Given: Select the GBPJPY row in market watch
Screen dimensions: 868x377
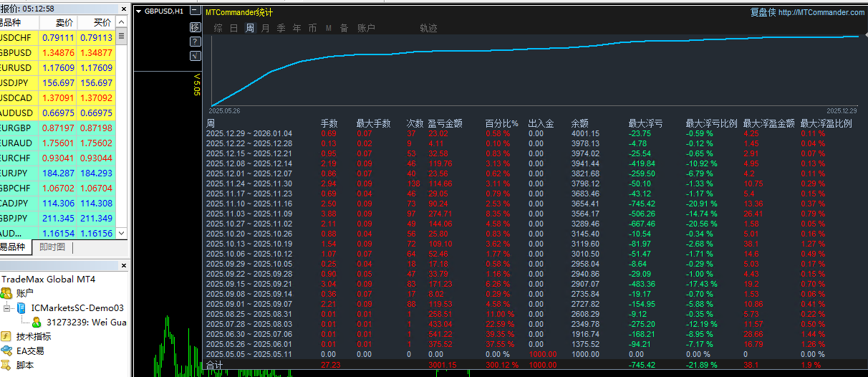Looking at the screenshot, I should (x=57, y=219).
